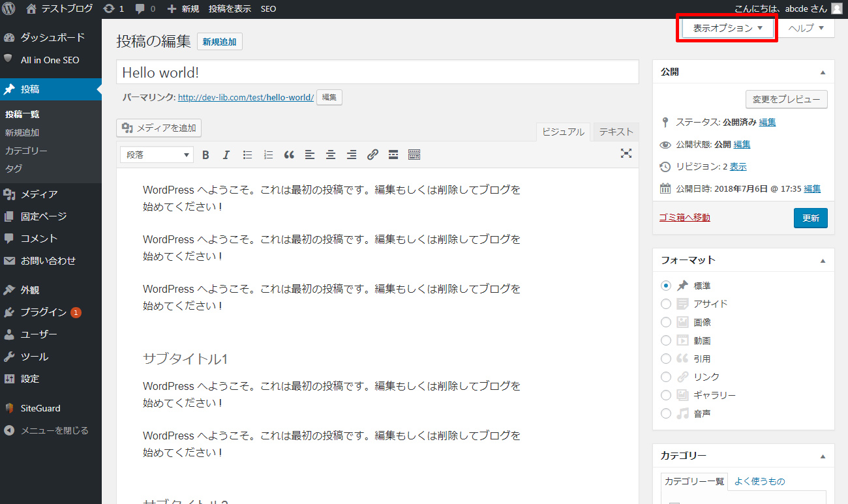Click the Hello world! title field
This screenshot has height=504, width=848.
tap(377, 72)
